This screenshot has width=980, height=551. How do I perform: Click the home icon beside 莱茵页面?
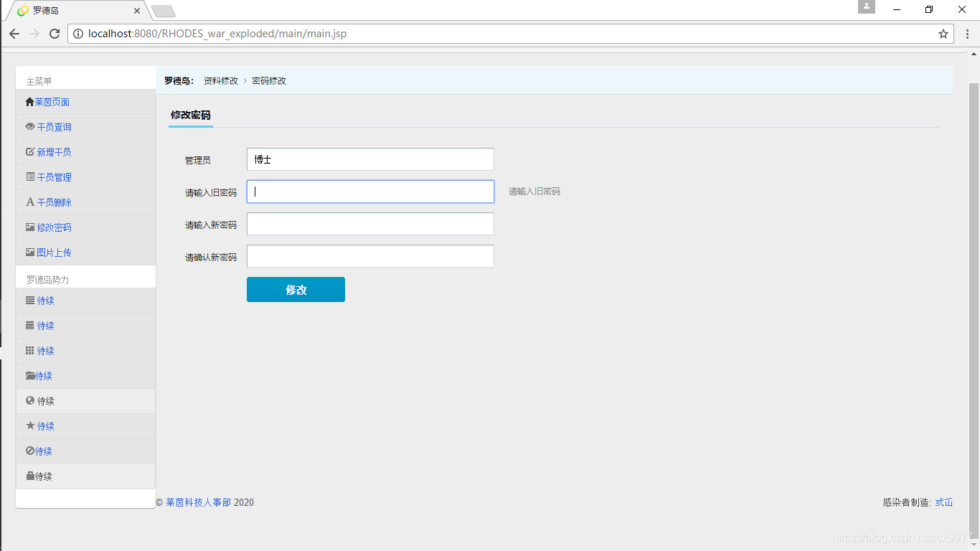click(x=29, y=102)
